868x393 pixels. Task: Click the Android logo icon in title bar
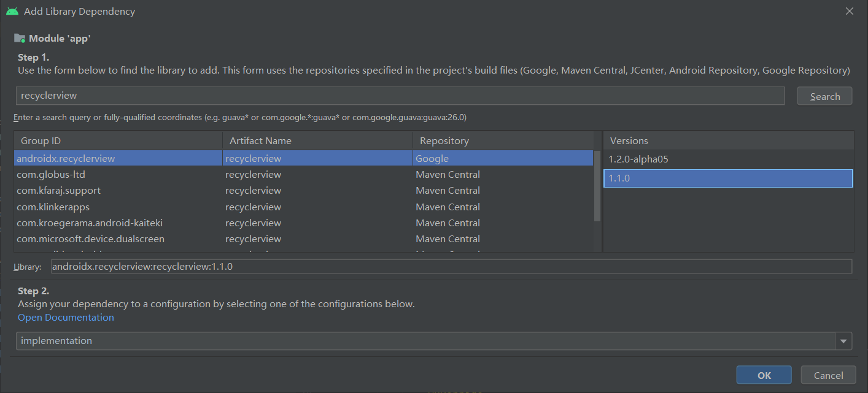point(12,11)
